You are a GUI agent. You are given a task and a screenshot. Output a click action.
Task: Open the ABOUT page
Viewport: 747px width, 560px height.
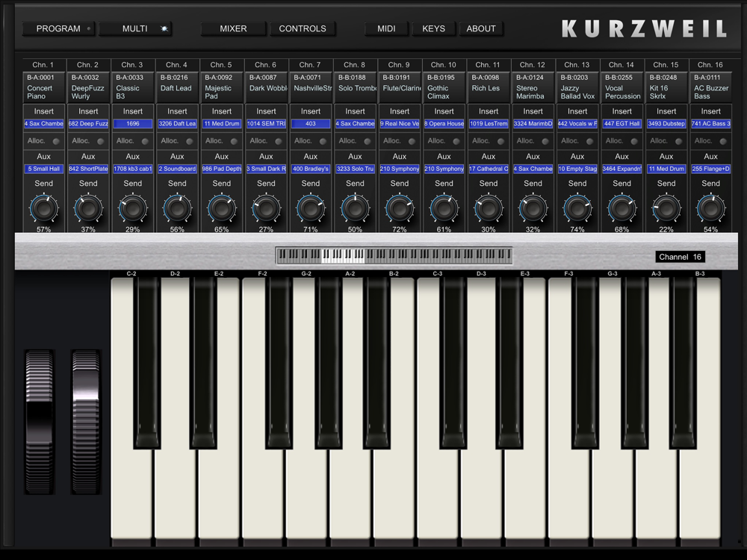pos(480,28)
